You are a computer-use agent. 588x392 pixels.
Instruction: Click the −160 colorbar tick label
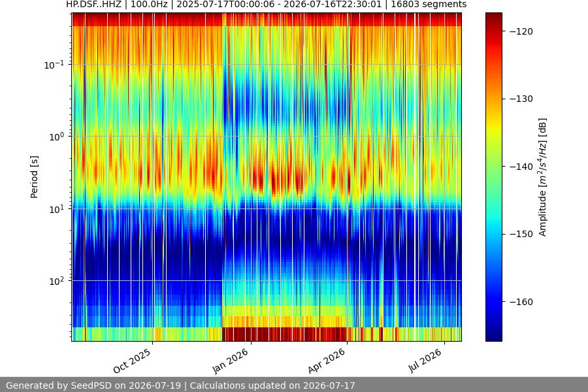(x=521, y=302)
